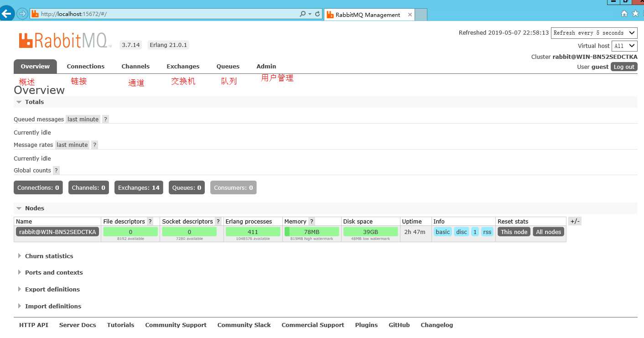Click the refresh page icon in address bar

(317, 14)
